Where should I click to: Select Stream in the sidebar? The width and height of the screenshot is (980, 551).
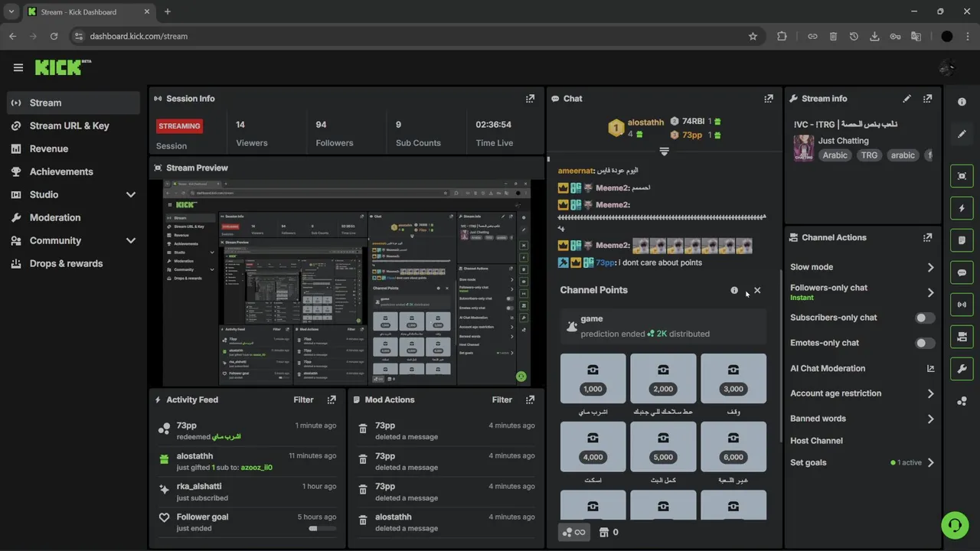tap(73, 103)
